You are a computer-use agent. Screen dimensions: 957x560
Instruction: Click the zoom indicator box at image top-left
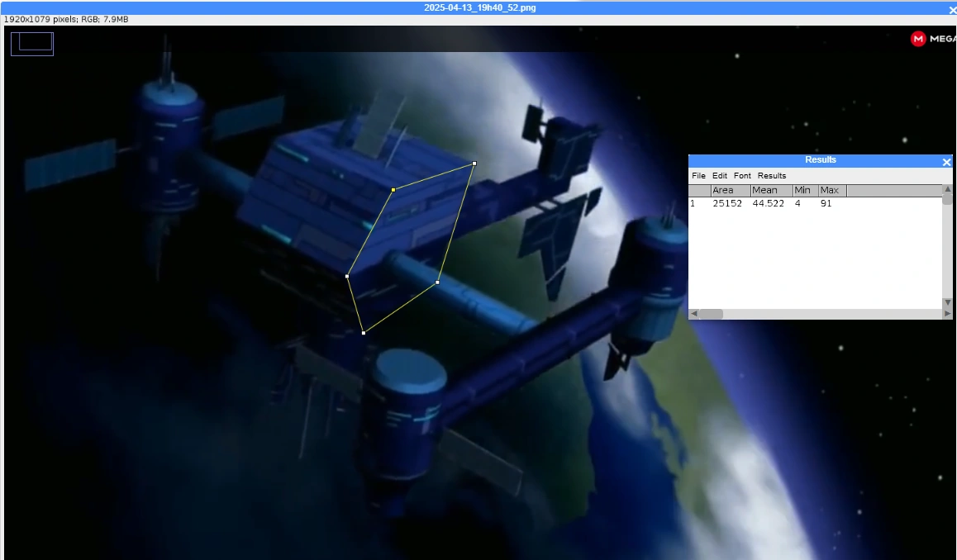[x=32, y=44]
